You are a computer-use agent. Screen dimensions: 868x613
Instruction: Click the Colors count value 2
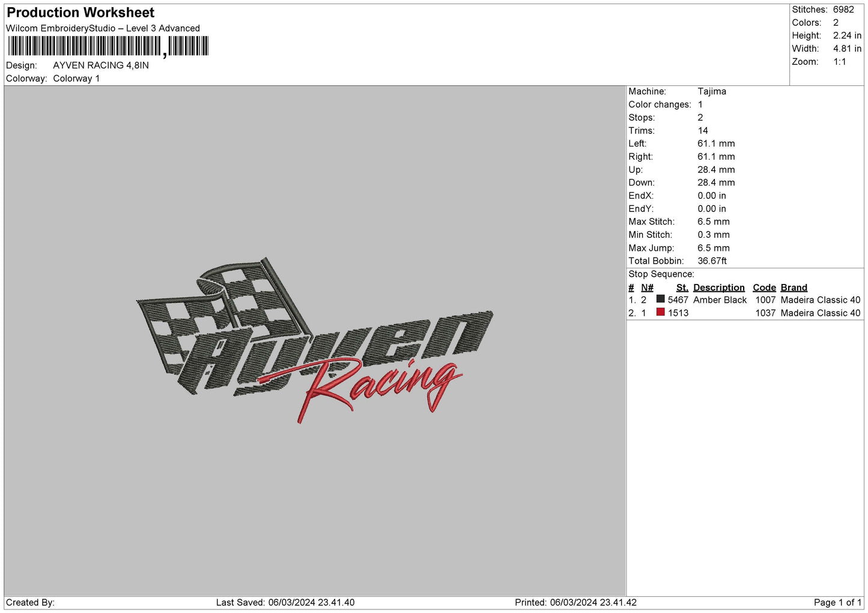[x=836, y=23]
